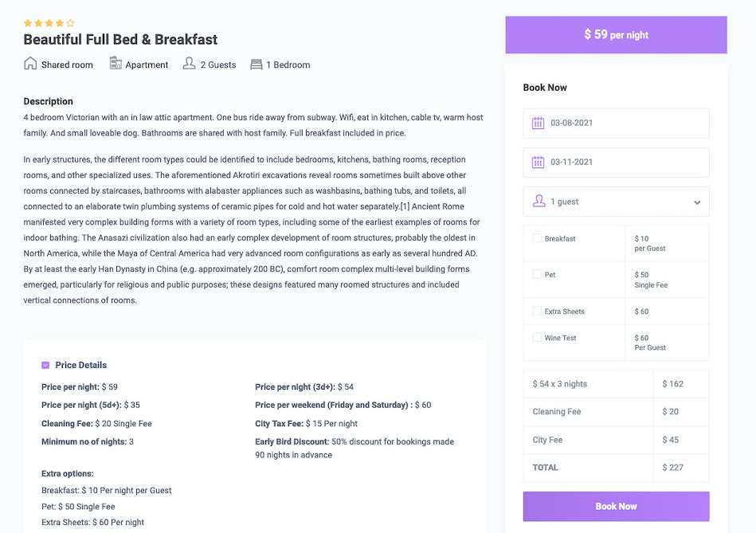Select the Wine Test checkbox
Image resolution: width=756 pixels, height=533 pixels.
point(537,338)
